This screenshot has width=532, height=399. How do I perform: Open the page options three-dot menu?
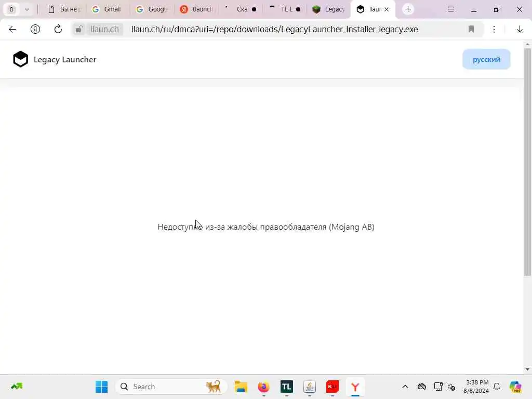pos(494,29)
